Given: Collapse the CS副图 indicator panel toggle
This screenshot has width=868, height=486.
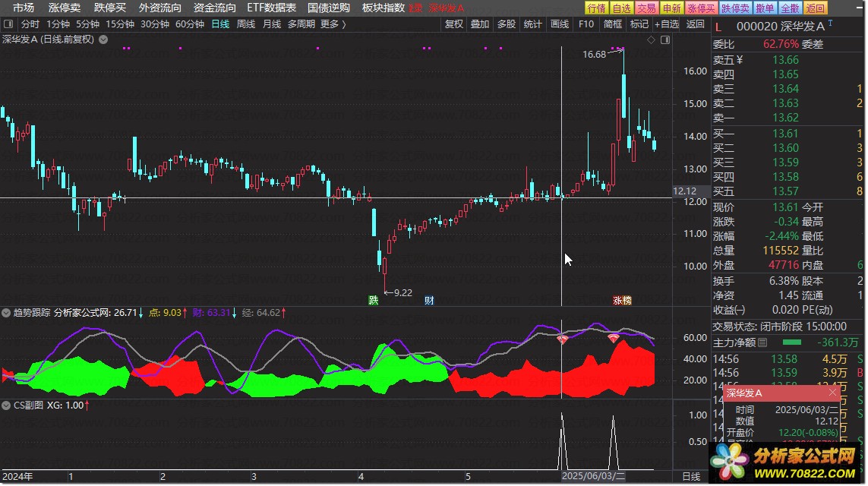Looking at the screenshot, I should pyautogui.click(x=6, y=406).
